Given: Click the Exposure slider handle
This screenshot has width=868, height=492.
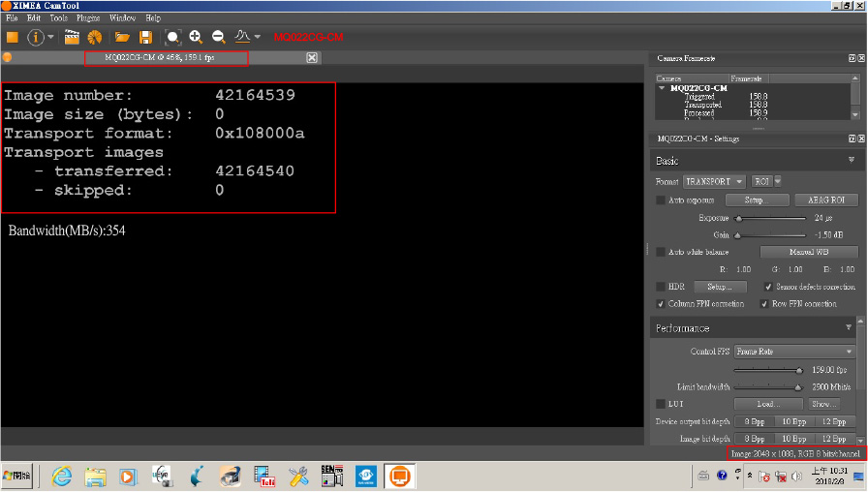Looking at the screenshot, I should 739,218.
